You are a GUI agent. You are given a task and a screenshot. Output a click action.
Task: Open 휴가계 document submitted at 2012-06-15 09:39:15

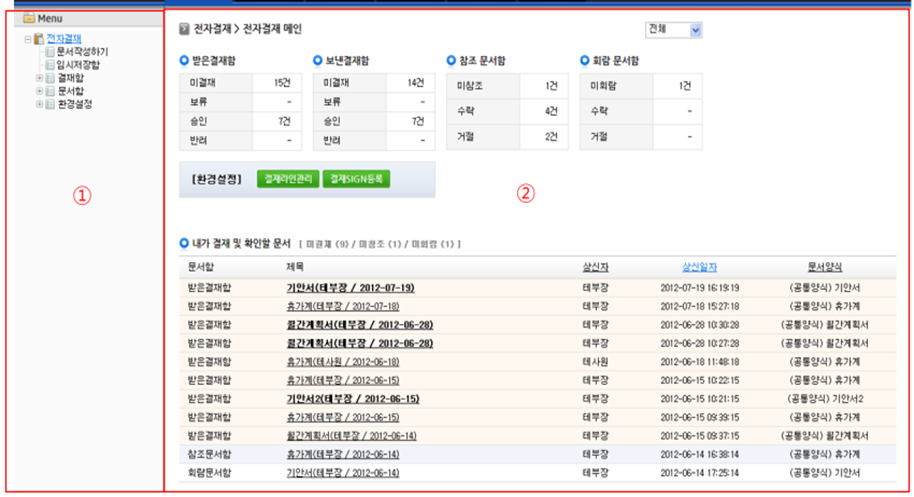pyautogui.click(x=343, y=418)
